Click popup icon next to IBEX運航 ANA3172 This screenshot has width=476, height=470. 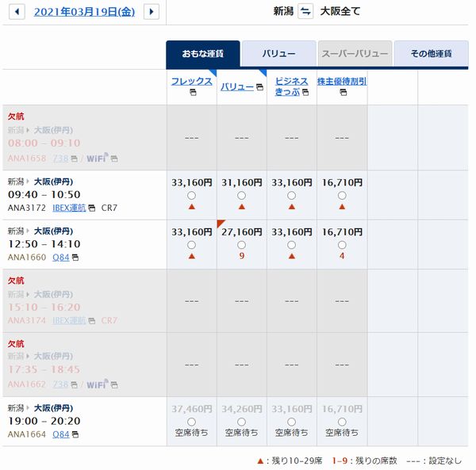(x=92, y=208)
